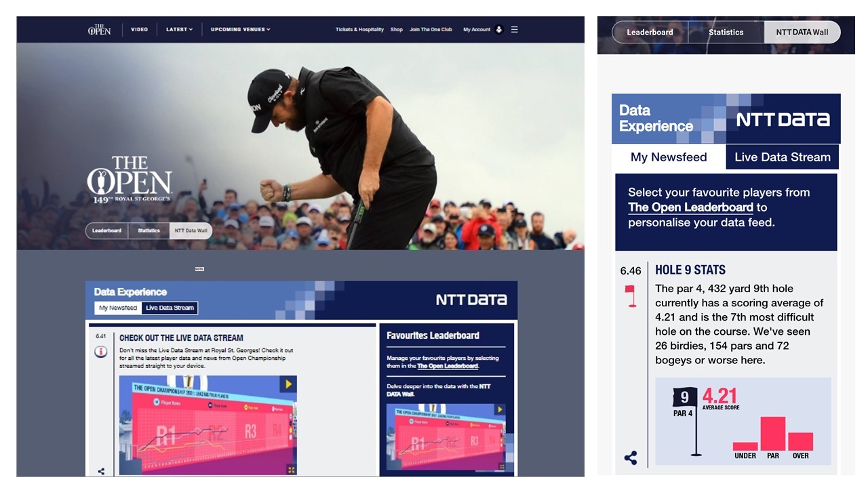Screen dimensions: 868x488
Task: Click the My Account profile icon
Action: click(x=499, y=30)
